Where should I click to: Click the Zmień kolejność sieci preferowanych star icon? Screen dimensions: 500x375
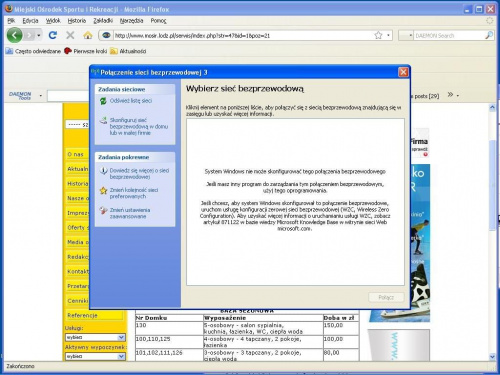click(103, 191)
